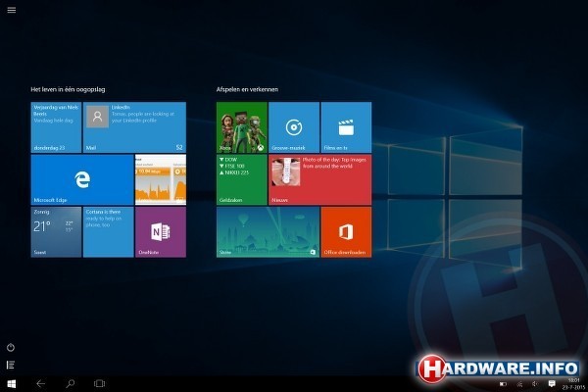Launch the OneNote tile
This screenshot has height=392, width=588.
click(x=160, y=231)
